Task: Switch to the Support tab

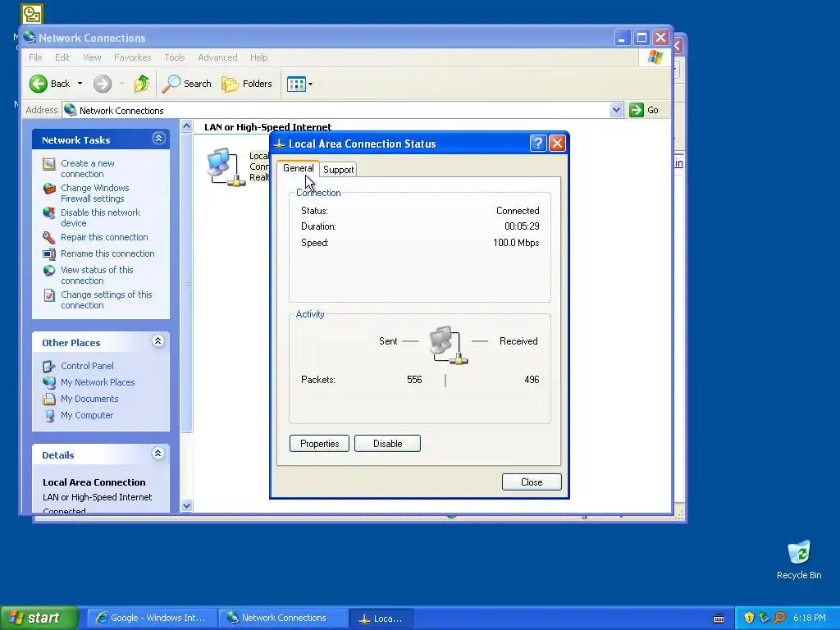Action: 338,170
